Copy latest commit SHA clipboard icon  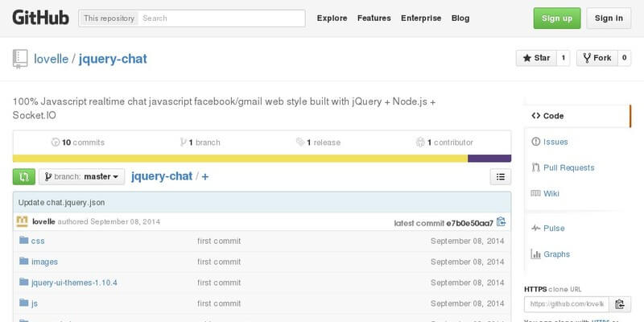coord(502,222)
